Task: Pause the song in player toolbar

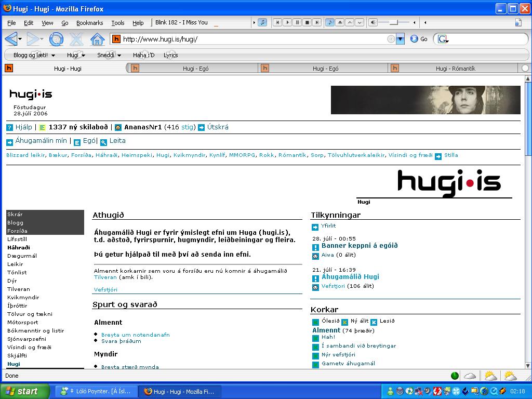Action: tap(297, 22)
